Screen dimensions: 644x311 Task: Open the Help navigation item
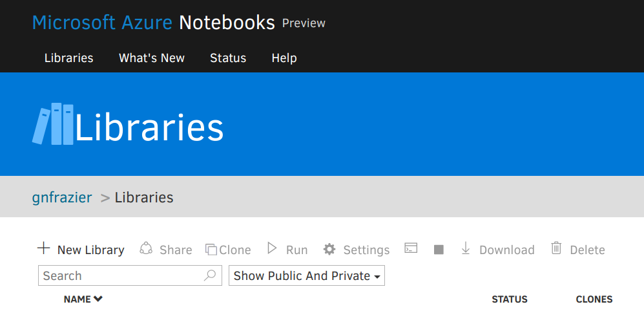[x=284, y=58]
